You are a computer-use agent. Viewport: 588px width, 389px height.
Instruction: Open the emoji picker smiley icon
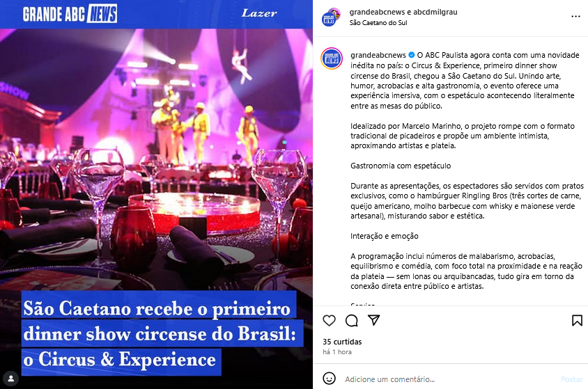(330, 379)
